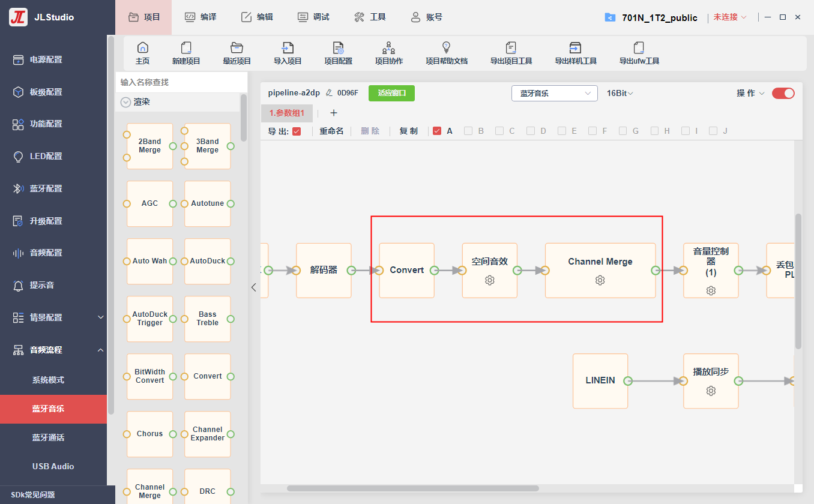This screenshot has height=504, width=814.
Task: Click 复制 to copy parameter group
Action: click(409, 131)
